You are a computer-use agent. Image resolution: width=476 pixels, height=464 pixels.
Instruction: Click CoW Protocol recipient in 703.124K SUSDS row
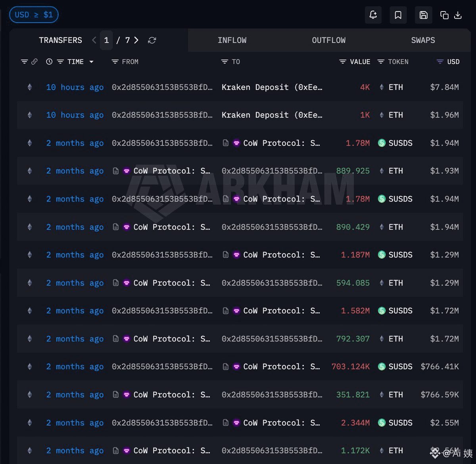(x=282, y=367)
